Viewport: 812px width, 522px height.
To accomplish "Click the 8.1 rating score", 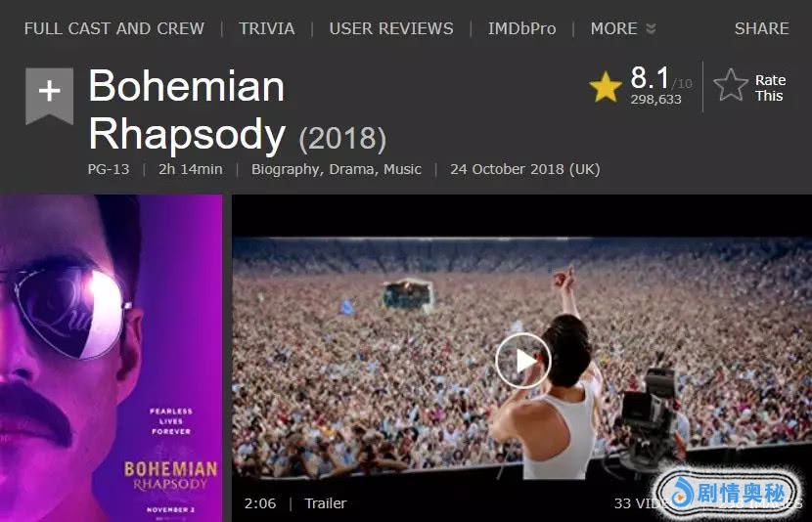I will [650, 77].
